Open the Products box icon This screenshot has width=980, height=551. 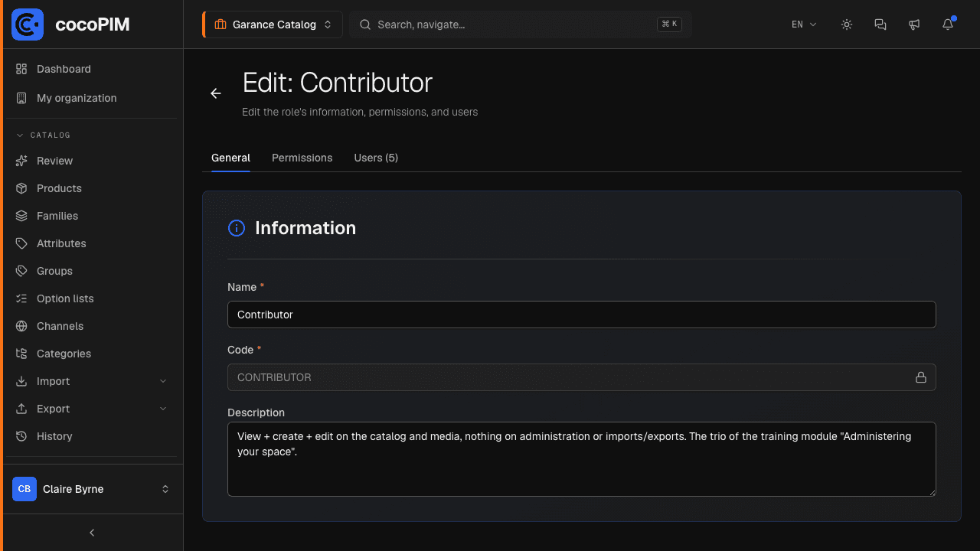click(x=21, y=188)
